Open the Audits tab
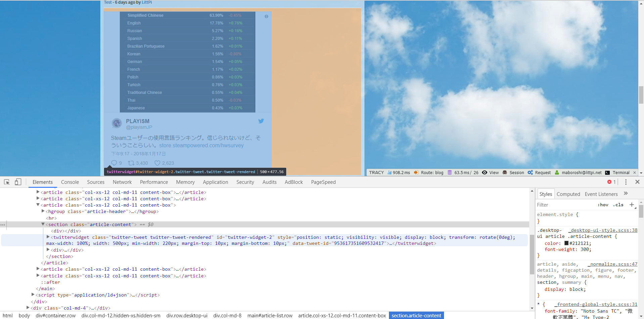Image resolution: width=644 pixels, height=319 pixels. point(269,182)
